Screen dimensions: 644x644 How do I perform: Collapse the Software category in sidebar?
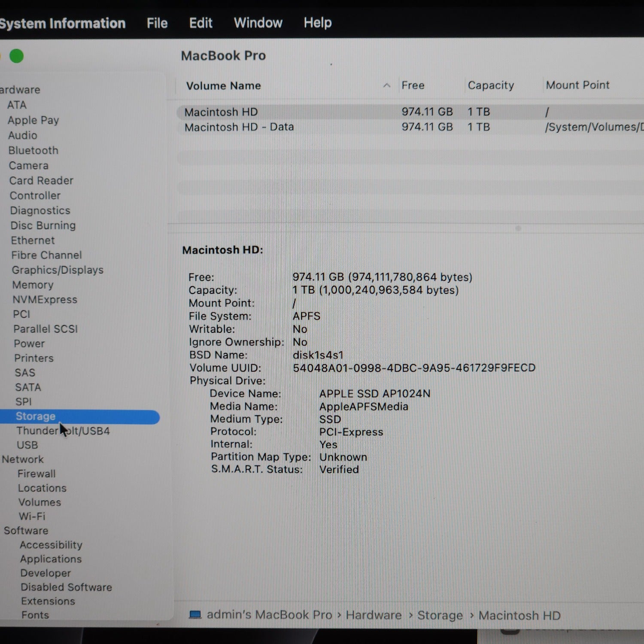[26, 531]
